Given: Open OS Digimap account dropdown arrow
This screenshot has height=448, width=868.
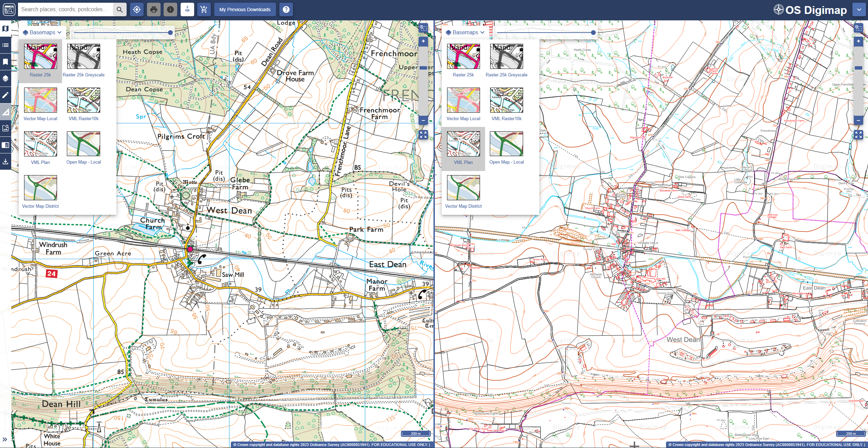Looking at the screenshot, I should tap(859, 10).
